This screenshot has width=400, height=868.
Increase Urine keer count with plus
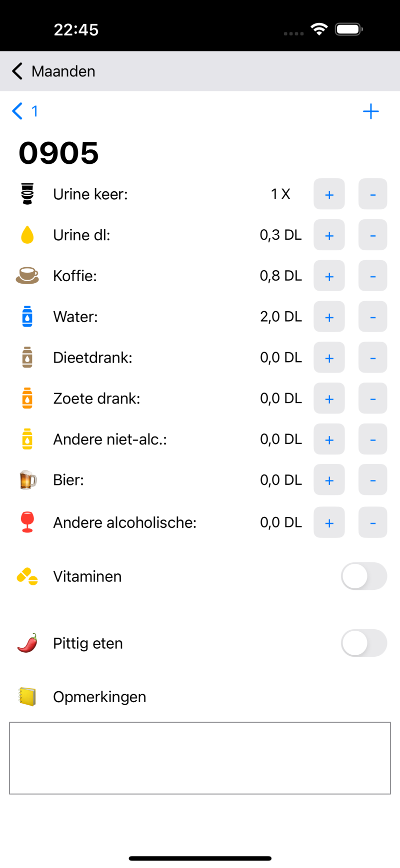pyautogui.click(x=329, y=194)
